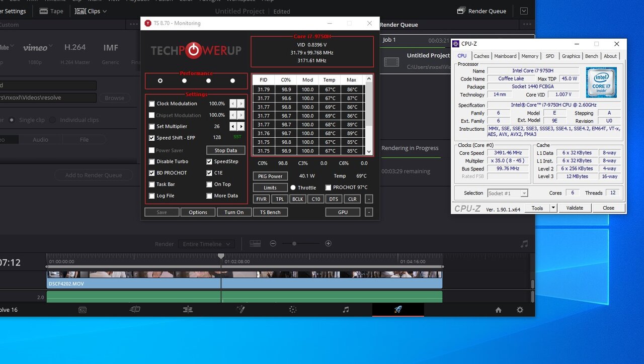This screenshot has height=364, width=644.
Task: Open the Deliver rocket page
Action: click(398, 310)
